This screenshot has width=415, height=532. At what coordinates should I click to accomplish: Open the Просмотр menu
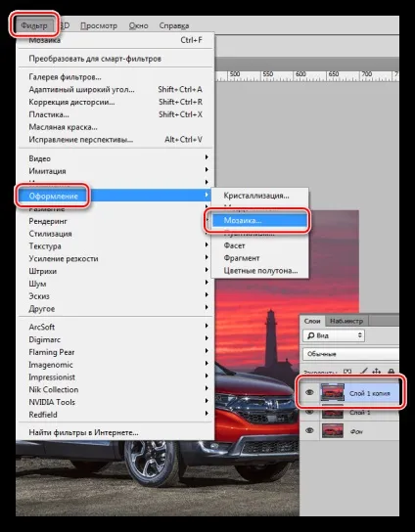99,25
